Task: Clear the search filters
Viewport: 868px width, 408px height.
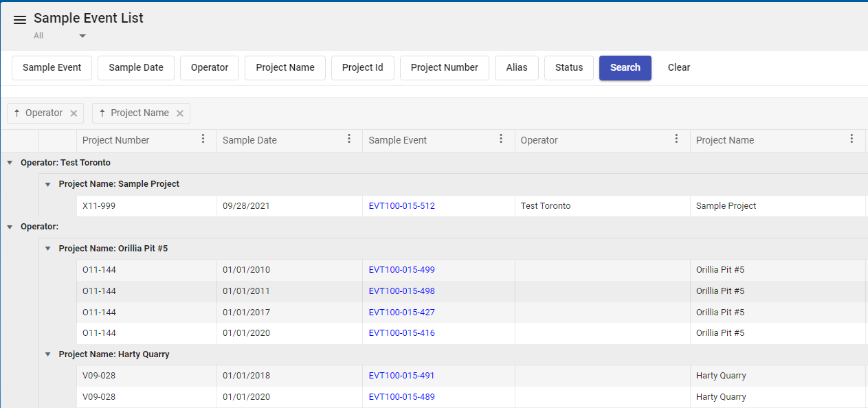Action: [678, 68]
